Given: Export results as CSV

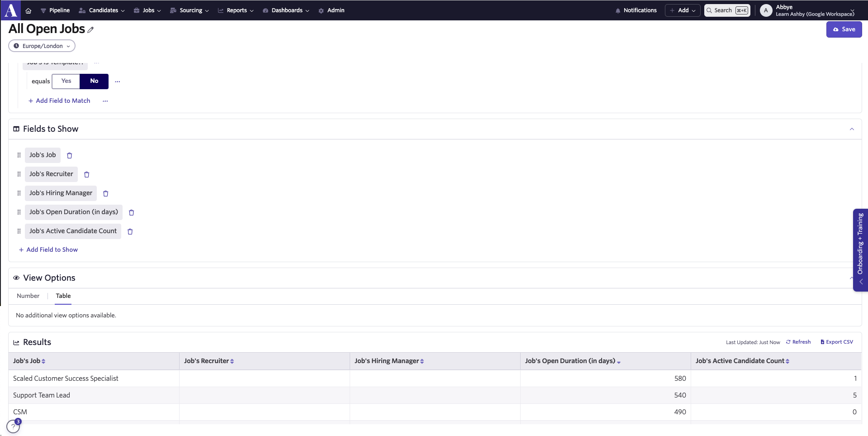Looking at the screenshot, I should tap(837, 342).
